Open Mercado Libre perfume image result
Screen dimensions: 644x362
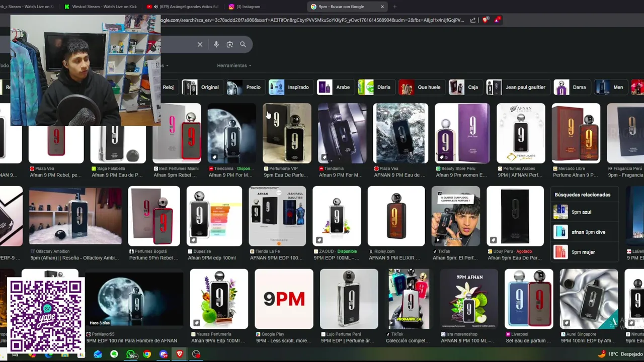[576, 133]
